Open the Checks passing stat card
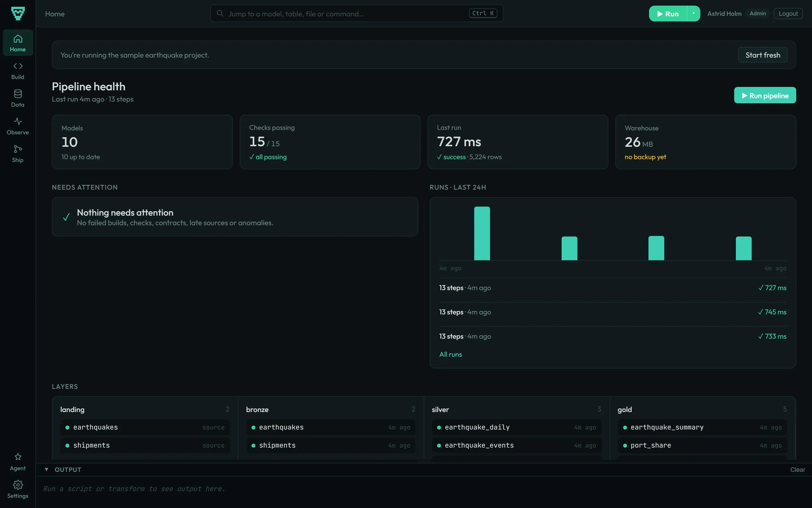The width and height of the screenshot is (812, 508). [330, 142]
